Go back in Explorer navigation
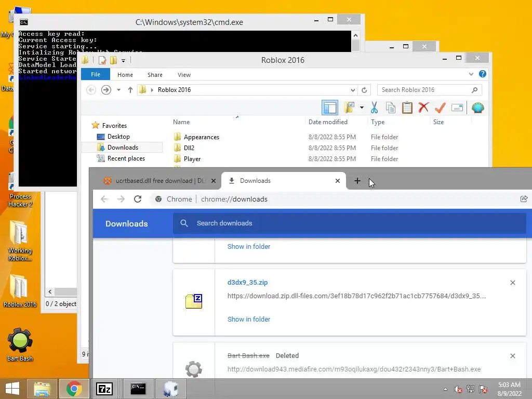 (91, 90)
